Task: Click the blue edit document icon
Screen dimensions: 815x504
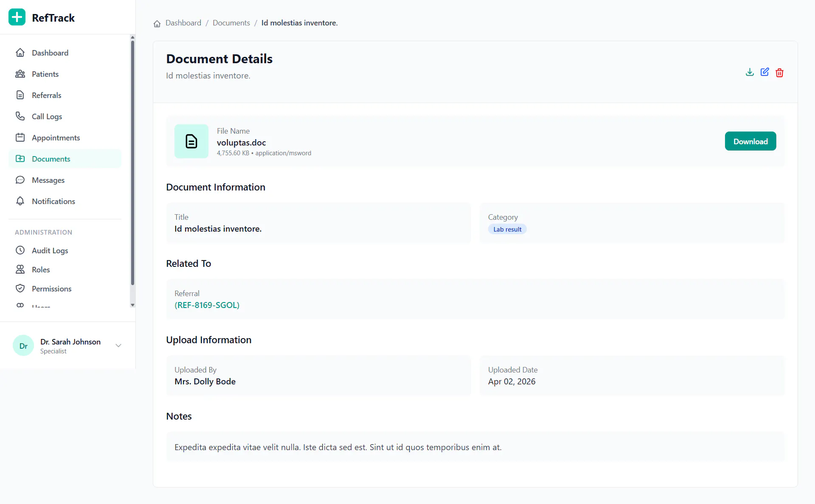Action: point(764,72)
